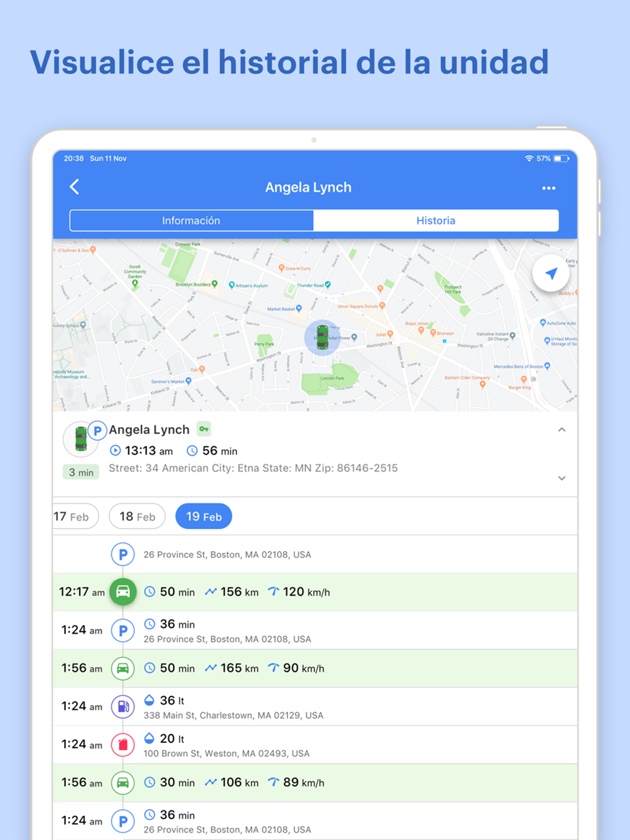This screenshot has width=630, height=840.
Task: Tap the car icon for 106 km trip
Action: (x=123, y=783)
